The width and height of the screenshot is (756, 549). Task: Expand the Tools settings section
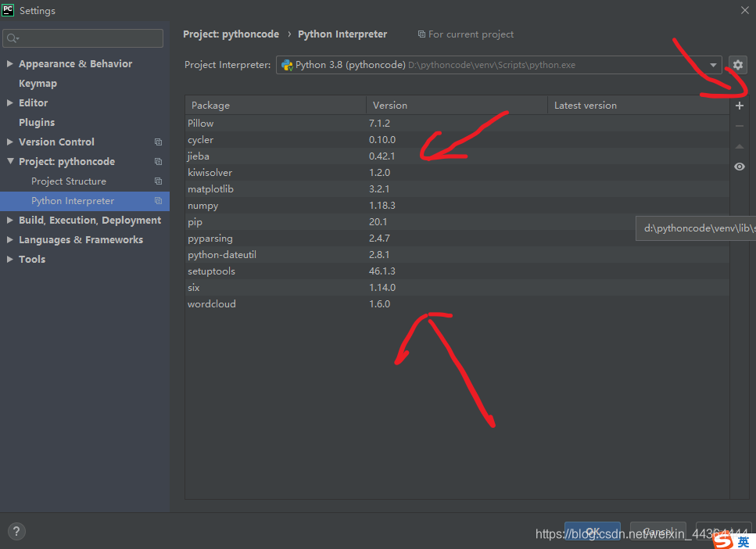pos(9,259)
